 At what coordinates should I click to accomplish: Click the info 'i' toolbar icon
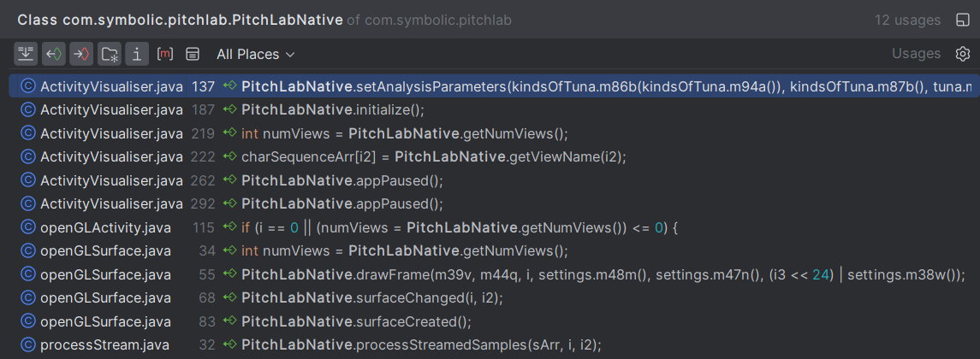137,54
